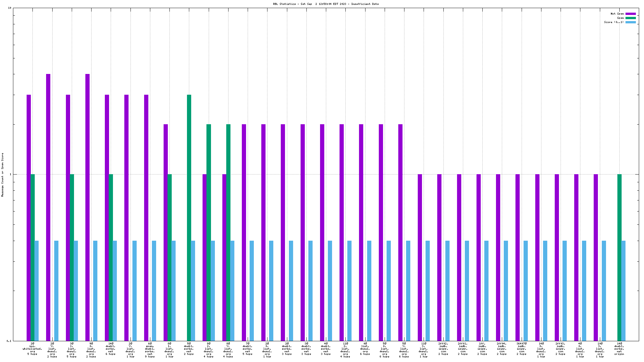This screenshot has height=362, width=644.
Task: Click the purple Not Spam legend swatch
Action: click(x=630, y=14)
